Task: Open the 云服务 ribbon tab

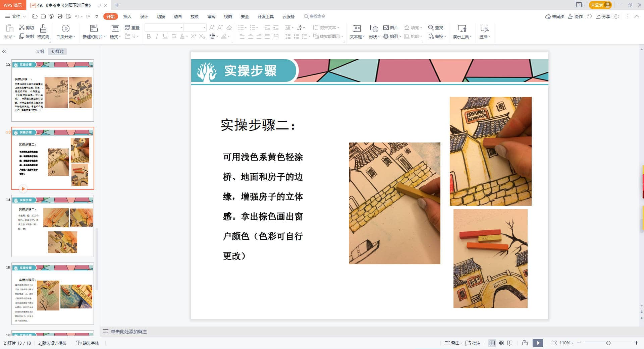Action: tap(288, 16)
